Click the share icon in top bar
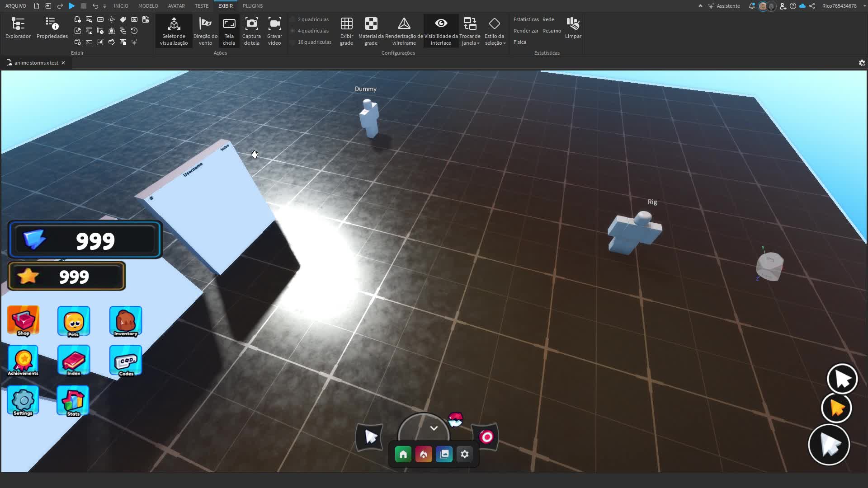 tap(812, 6)
